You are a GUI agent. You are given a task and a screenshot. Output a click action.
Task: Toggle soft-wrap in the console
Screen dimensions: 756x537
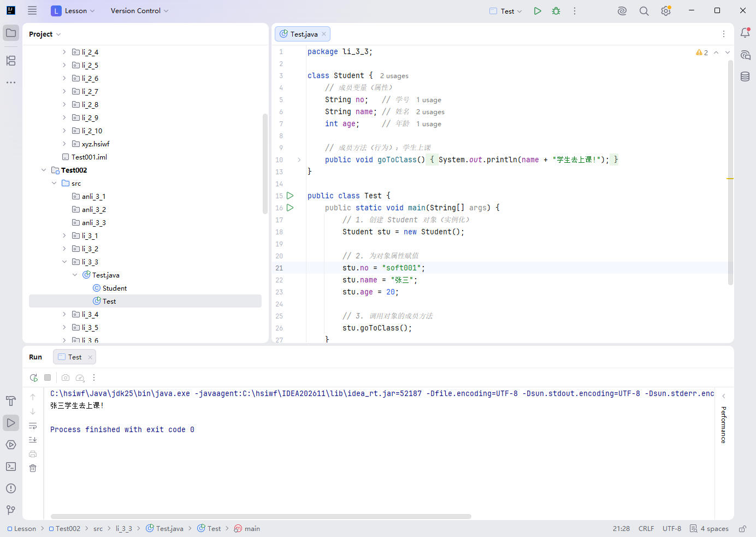pyautogui.click(x=33, y=426)
